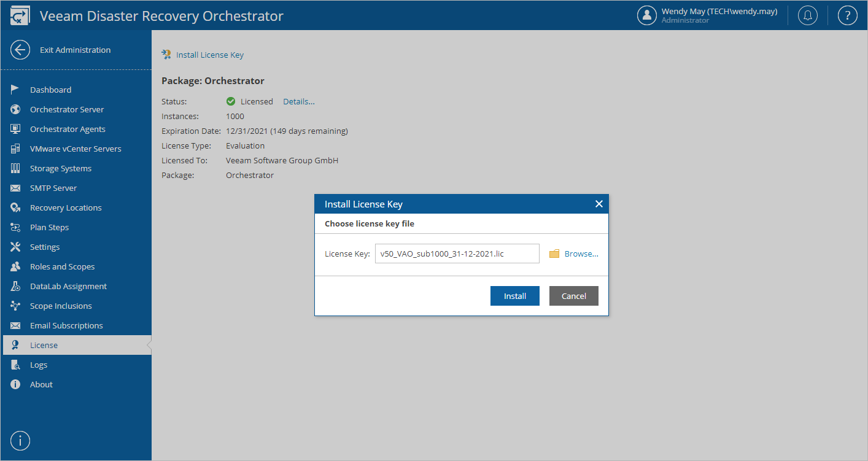Click the Settings wrench icon
Image resolution: width=868 pixels, height=461 pixels.
pyautogui.click(x=15, y=247)
